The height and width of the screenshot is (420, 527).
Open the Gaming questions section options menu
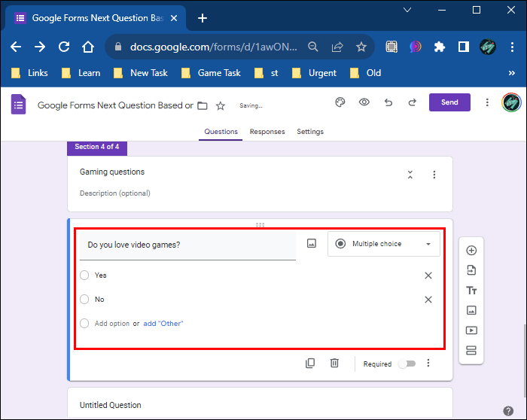click(x=434, y=175)
